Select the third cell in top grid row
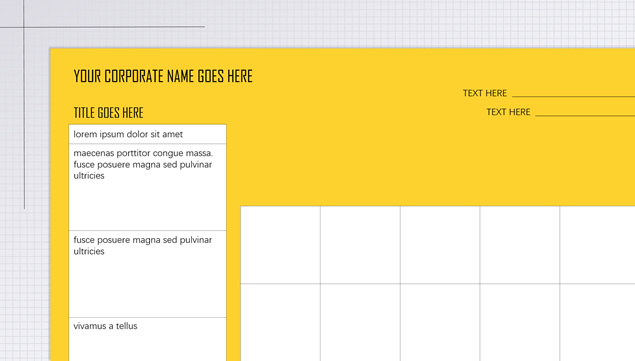This screenshot has width=635, height=361. [440, 245]
